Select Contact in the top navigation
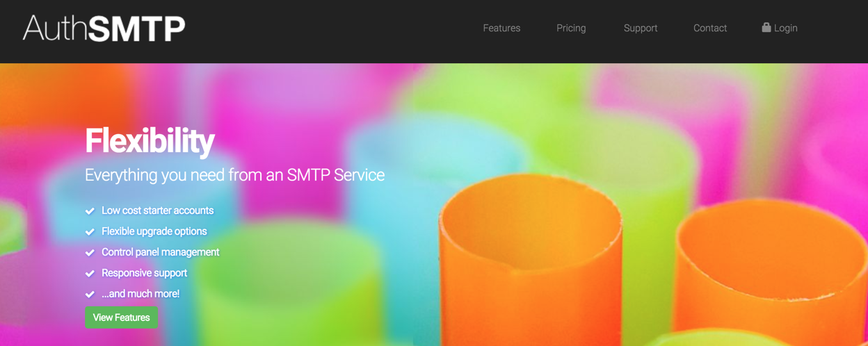Viewport: 868px width, 346px height. 710,28
